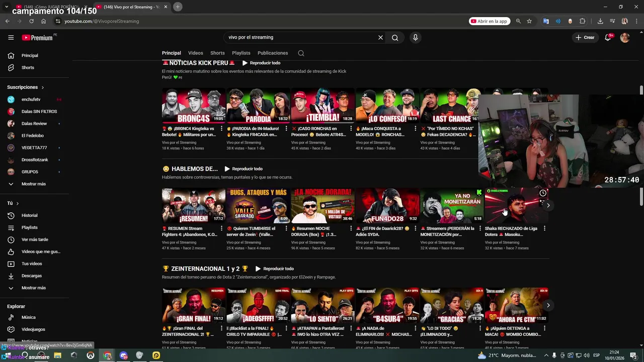Open options menu for BRONC4 Kingteka video
Image resolution: width=644 pixels, height=362 pixels.
pos(221,129)
